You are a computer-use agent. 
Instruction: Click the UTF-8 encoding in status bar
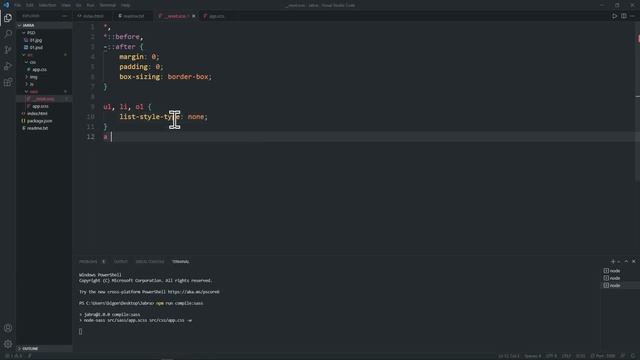pos(551,356)
